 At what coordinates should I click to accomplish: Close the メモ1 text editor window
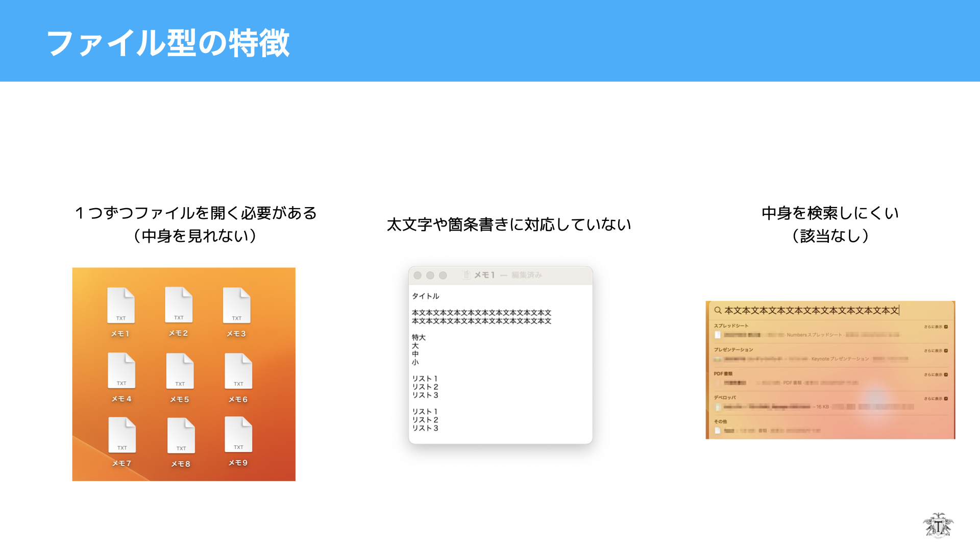coord(418,275)
